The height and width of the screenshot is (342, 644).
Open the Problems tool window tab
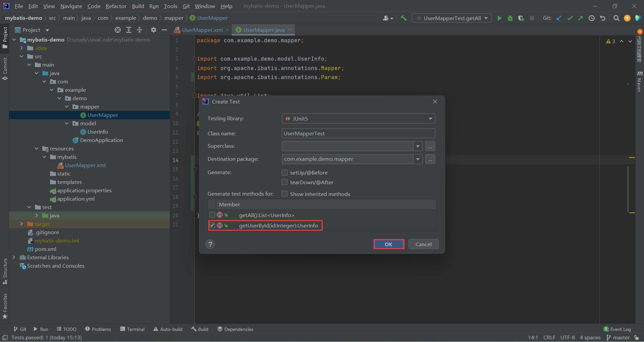coord(98,329)
